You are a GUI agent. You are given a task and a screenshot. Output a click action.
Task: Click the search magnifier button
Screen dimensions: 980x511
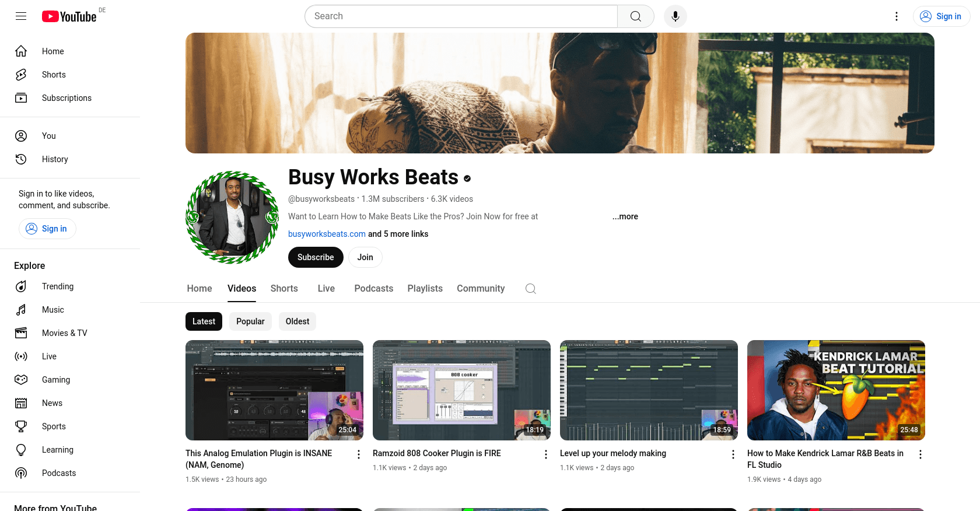pos(635,16)
